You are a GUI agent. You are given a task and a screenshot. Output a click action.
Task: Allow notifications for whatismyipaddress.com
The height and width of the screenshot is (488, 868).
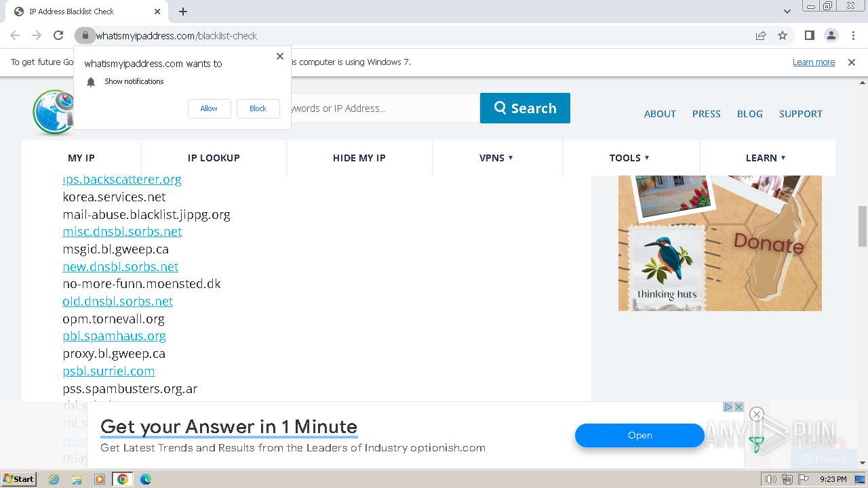pos(209,108)
